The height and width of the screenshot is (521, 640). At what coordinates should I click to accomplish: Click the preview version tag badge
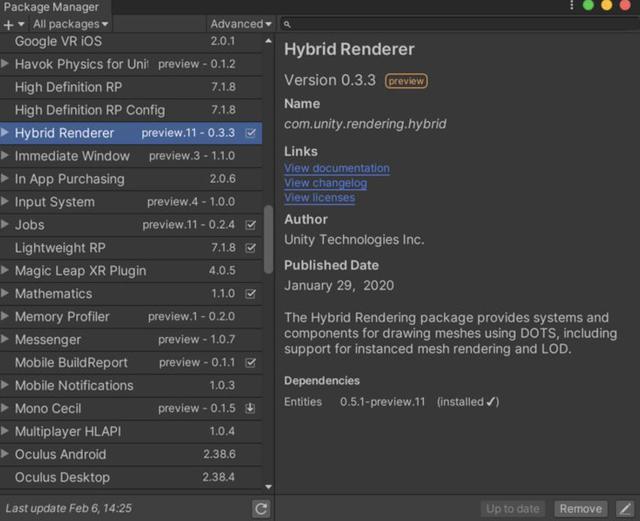(x=406, y=81)
